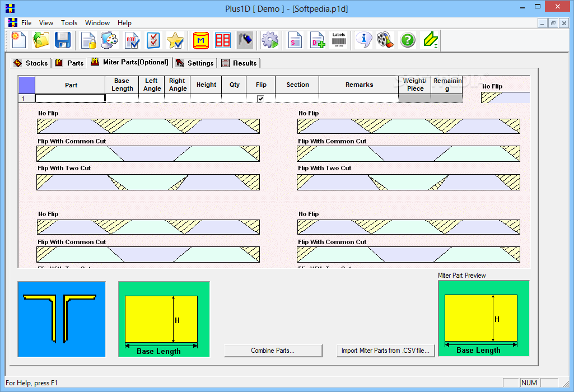Click the checklist toolbar icon
The height and width of the screenshot is (392, 574).
tap(153, 40)
